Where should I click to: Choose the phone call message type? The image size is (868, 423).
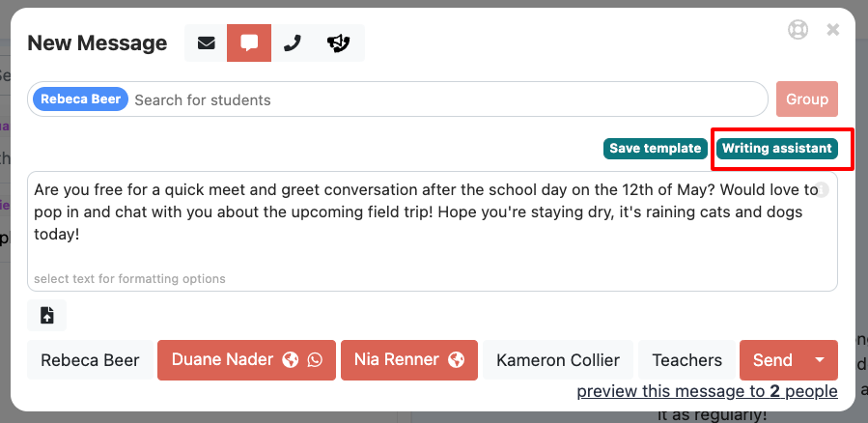292,43
